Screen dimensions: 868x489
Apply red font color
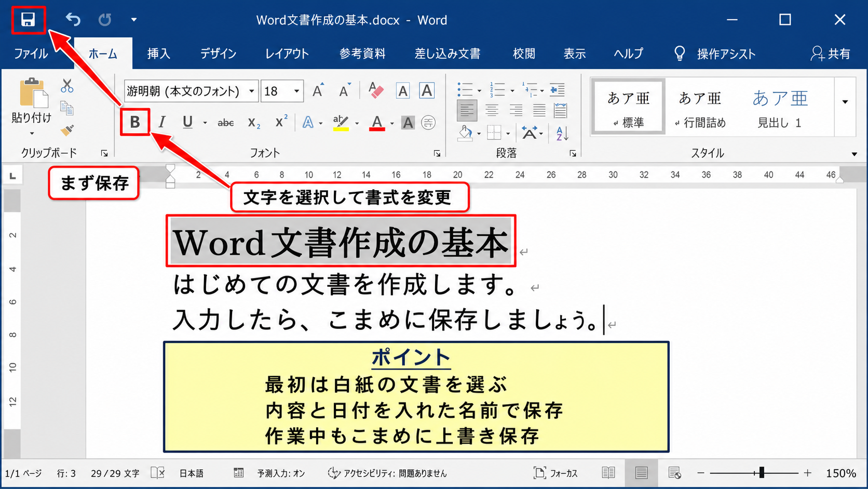[x=377, y=123]
